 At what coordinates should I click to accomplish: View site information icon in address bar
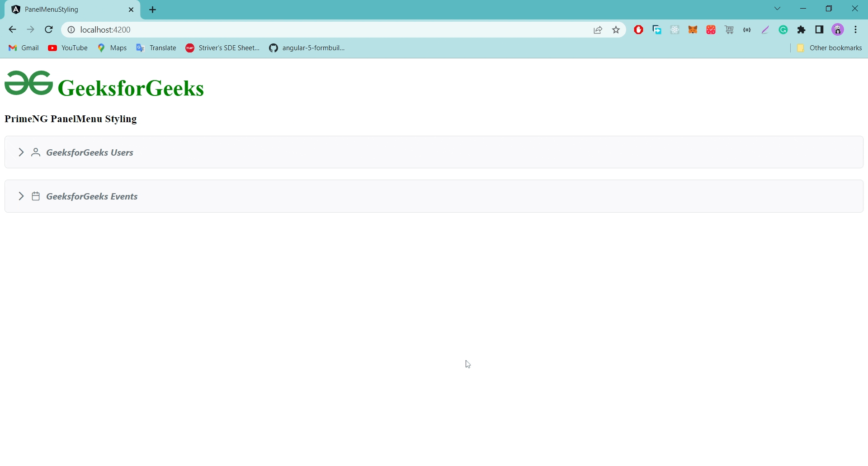coord(71,30)
